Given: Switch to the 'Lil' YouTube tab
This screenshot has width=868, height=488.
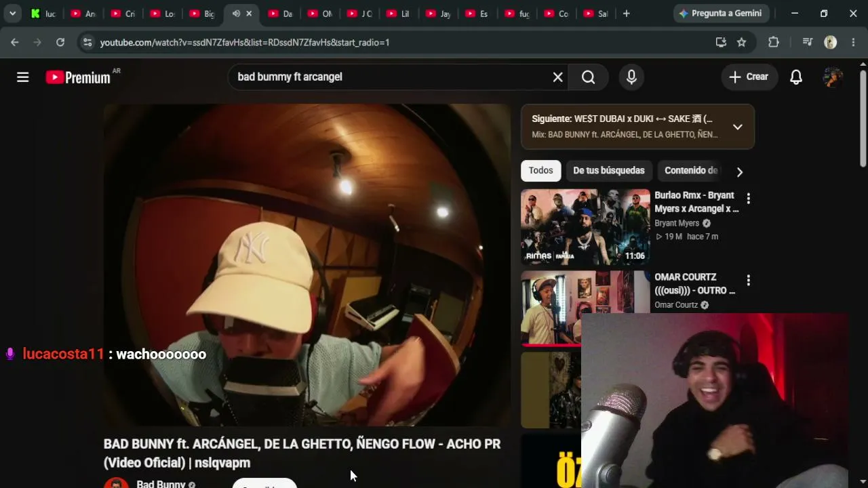Looking at the screenshot, I should pyautogui.click(x=399, y=14).
